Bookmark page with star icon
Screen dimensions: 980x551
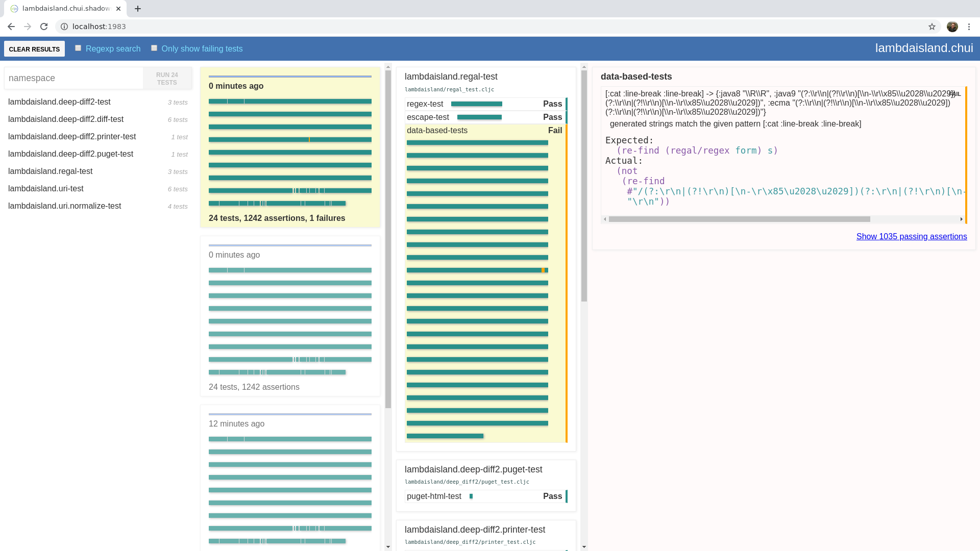coord(932,27)
